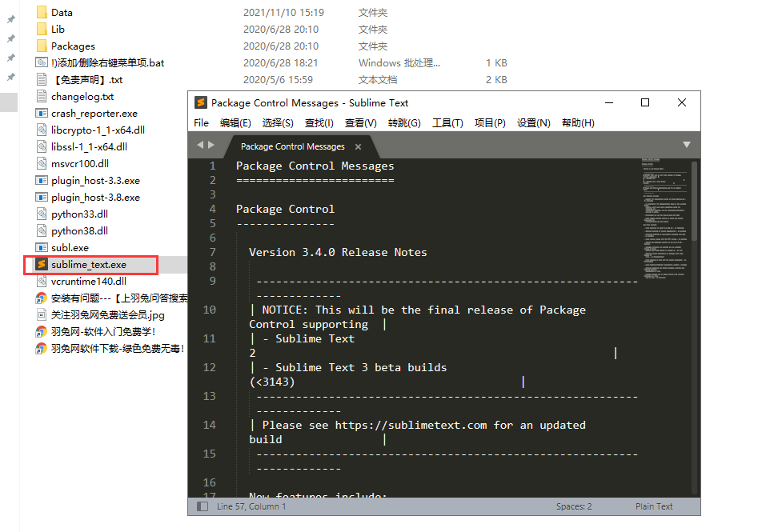Image resolution: width=770 pixels, height=532 pixels.
Task: Go to previous tab with left arrow
Action: [200, 145]
